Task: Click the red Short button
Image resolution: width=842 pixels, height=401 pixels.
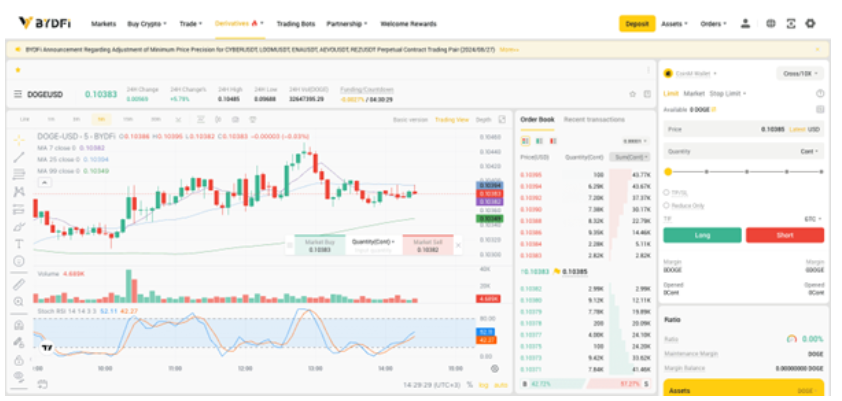Action: [785, 235]
